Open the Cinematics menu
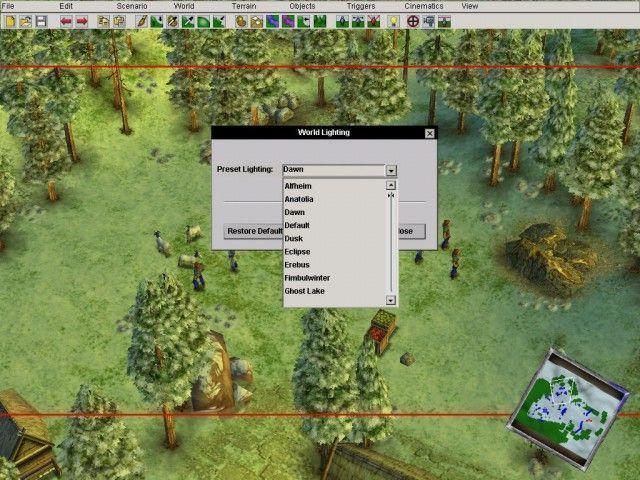The height and width of the screenshot is (480, 640). (x=423, y=6)
